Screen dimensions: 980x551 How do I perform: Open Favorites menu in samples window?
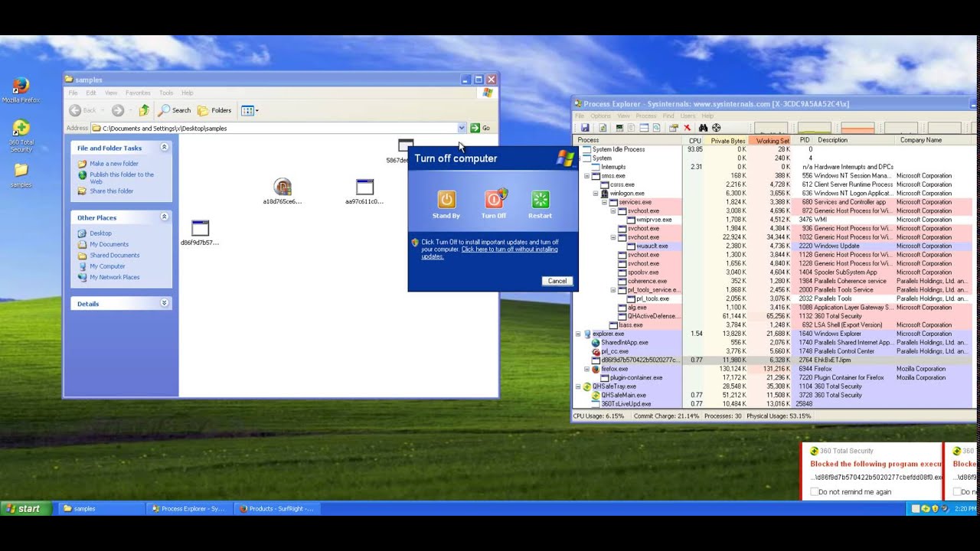(x=138, y=93)
